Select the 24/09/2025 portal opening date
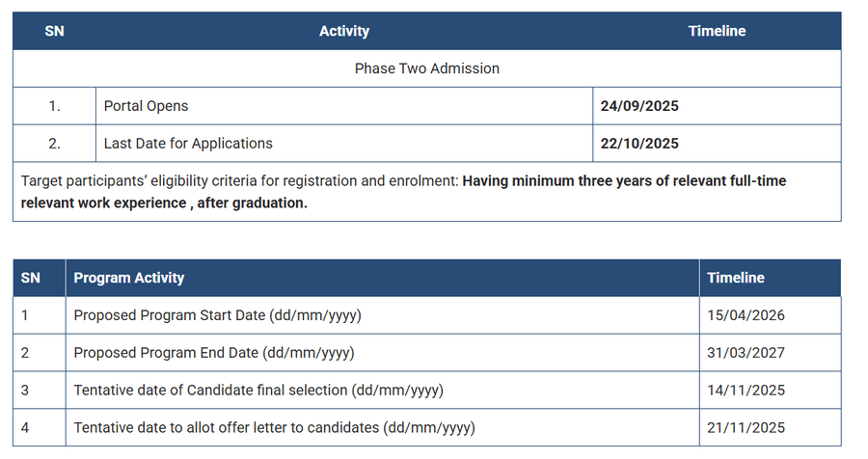The width and height of the screenshot is (868, 459). 639,106
